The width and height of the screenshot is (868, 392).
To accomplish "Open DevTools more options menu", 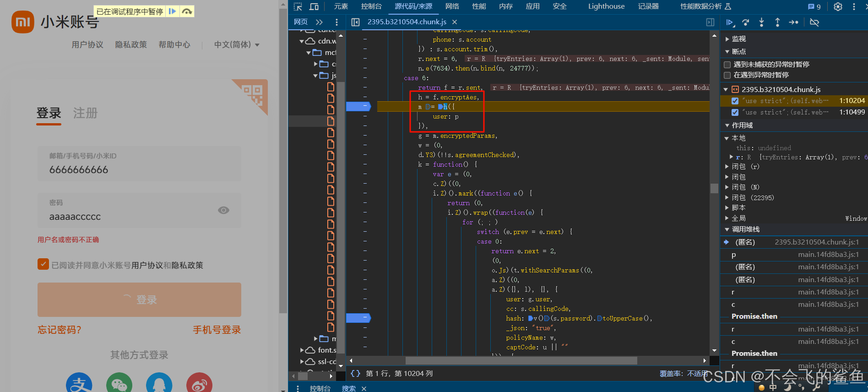I will click(x=854, y=6).
